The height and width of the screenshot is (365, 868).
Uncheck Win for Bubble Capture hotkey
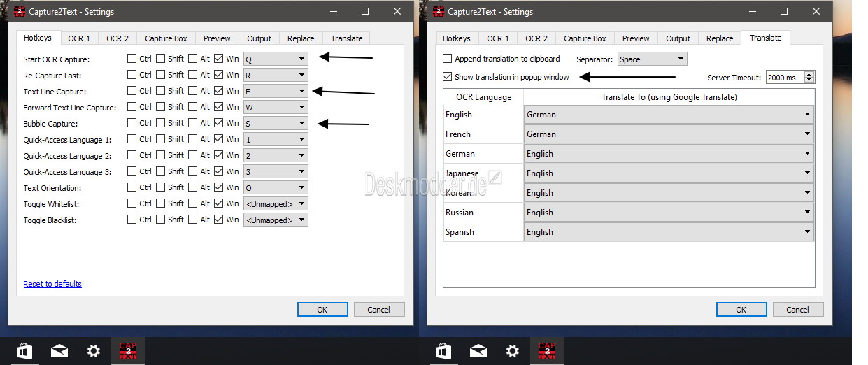point(219,123)
